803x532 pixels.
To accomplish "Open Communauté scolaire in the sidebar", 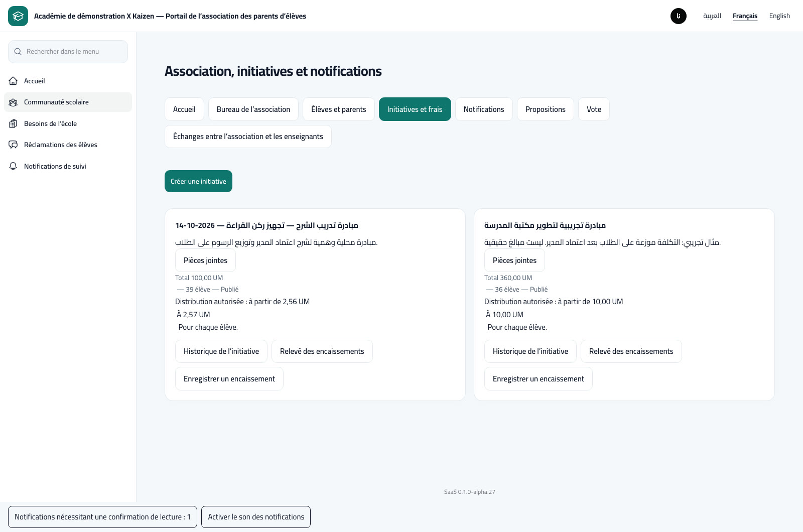I will coord(68,102).
